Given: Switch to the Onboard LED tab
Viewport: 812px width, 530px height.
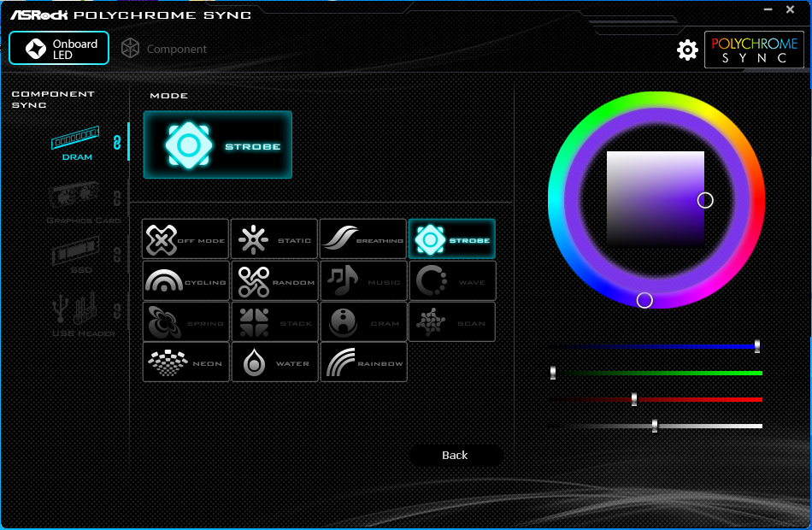Looking at the screenshot, I should click(x=59, y=48).
